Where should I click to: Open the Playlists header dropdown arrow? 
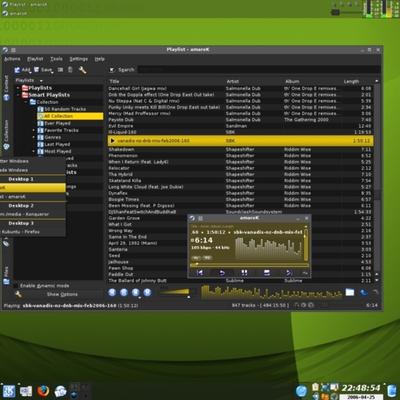pos(41,81)
